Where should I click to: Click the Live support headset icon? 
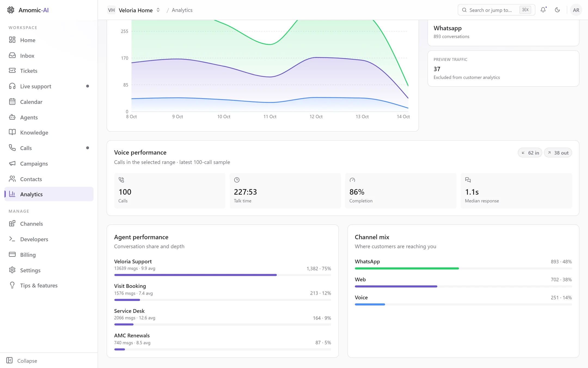(x=12, y=86)
